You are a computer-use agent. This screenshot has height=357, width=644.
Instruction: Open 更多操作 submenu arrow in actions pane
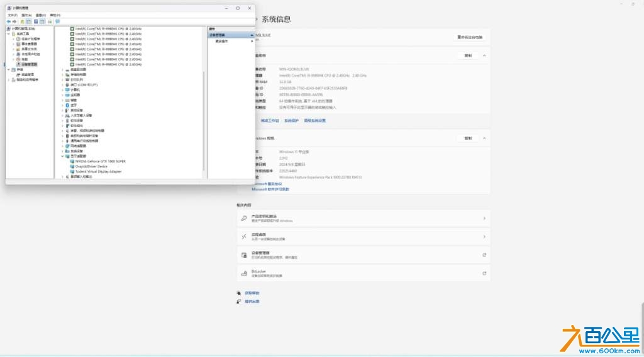pyautogui.click(x=252, y=41)
